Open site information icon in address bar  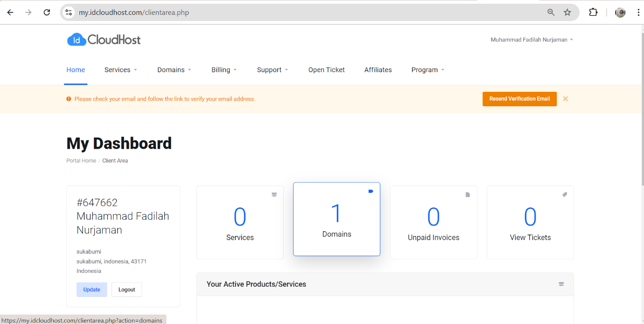point(69,13)
